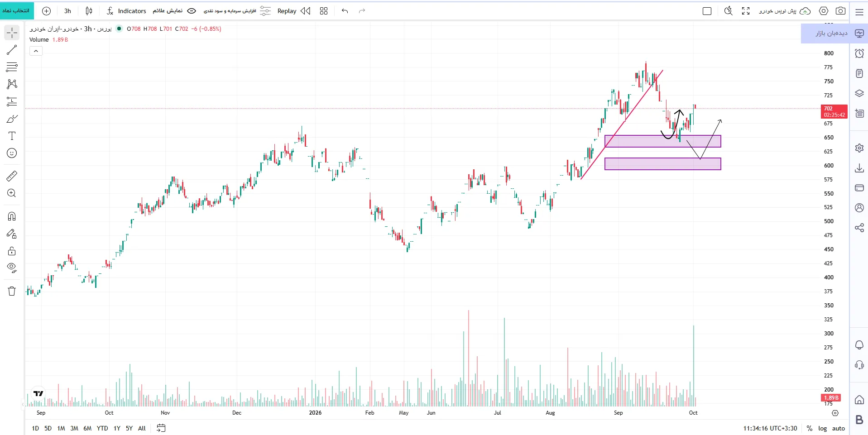Select the XABCD pattern tool

pos(12,84)
